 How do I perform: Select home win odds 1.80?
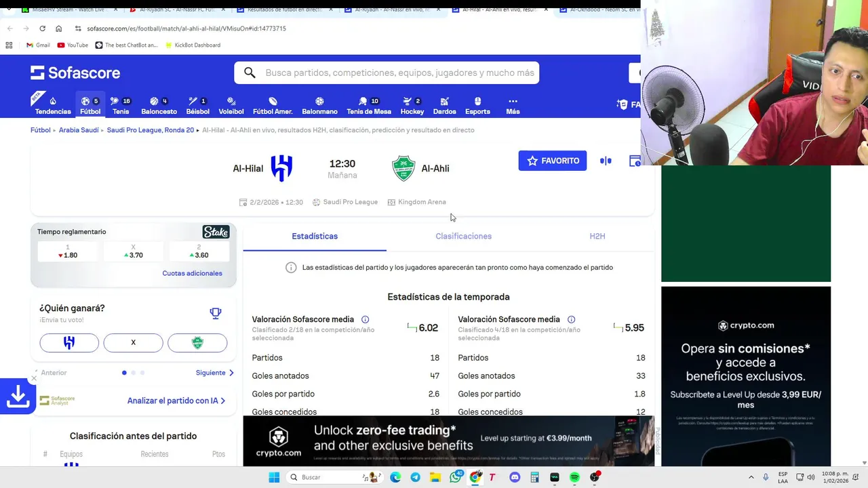(x=68, y=251)
